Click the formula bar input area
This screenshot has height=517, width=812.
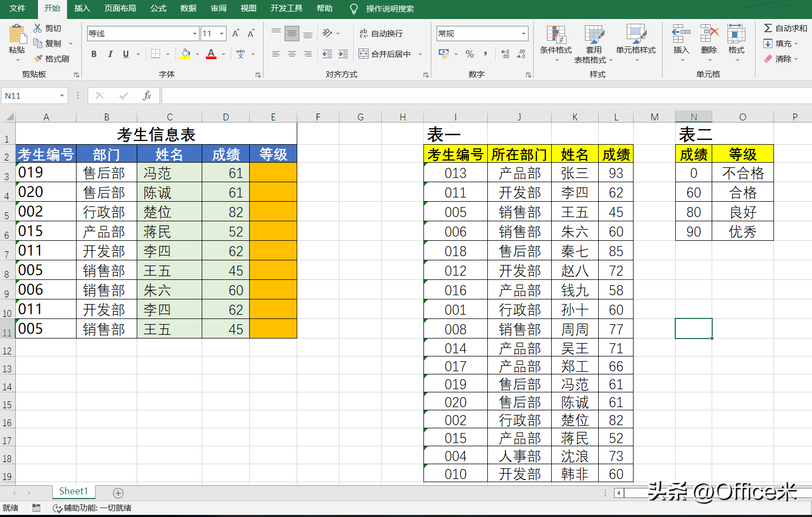tap(486, 96)
